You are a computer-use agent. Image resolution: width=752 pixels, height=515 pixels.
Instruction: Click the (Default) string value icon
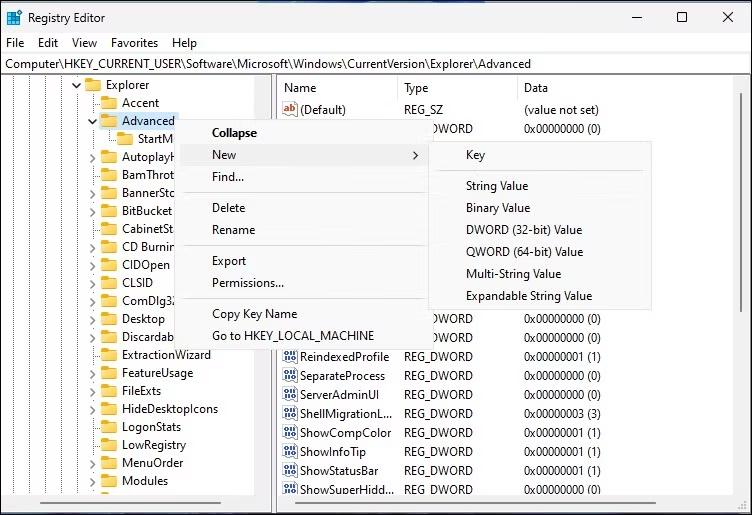pyautogui.click(x=290, y=109)
